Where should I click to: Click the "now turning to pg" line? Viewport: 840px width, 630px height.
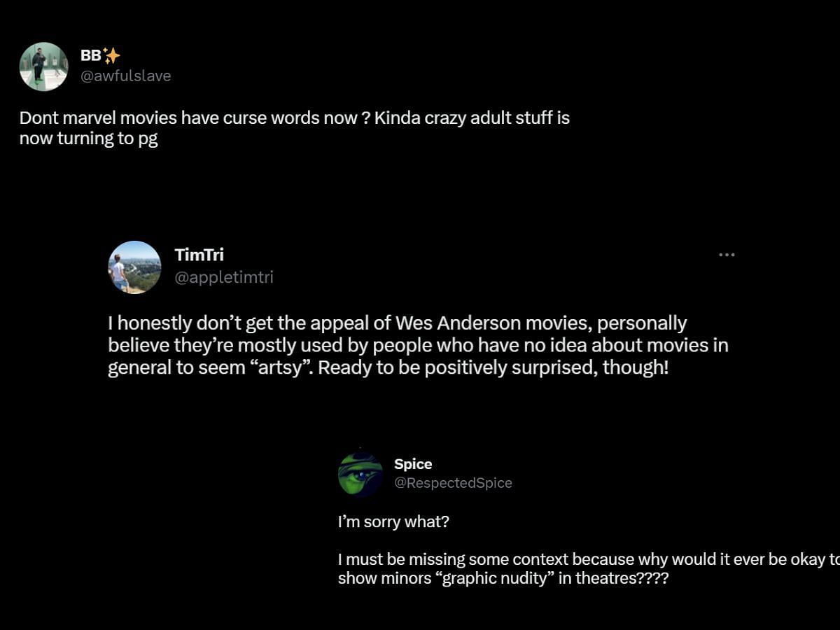click(x=88, y=139)
